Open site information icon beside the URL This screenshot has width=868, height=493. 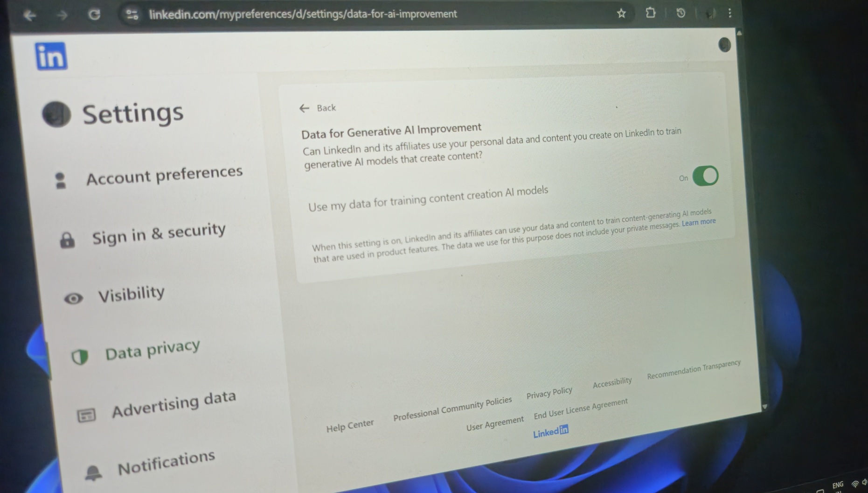(x=132, y=14)
